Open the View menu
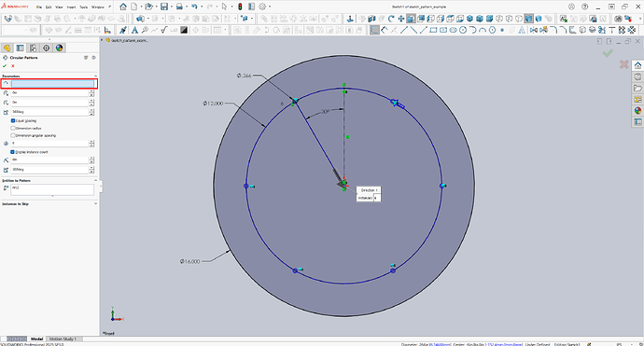644x346 pixels. pyautogui.click(x=59, y=7)
